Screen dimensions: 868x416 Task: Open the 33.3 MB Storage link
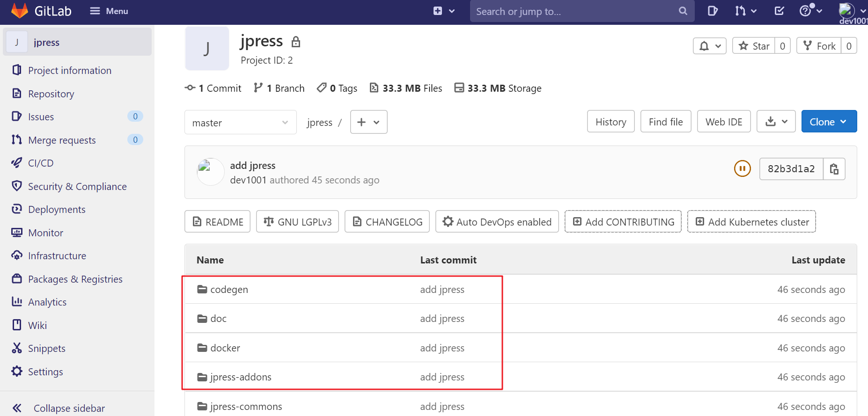click(x=498, y=88)
